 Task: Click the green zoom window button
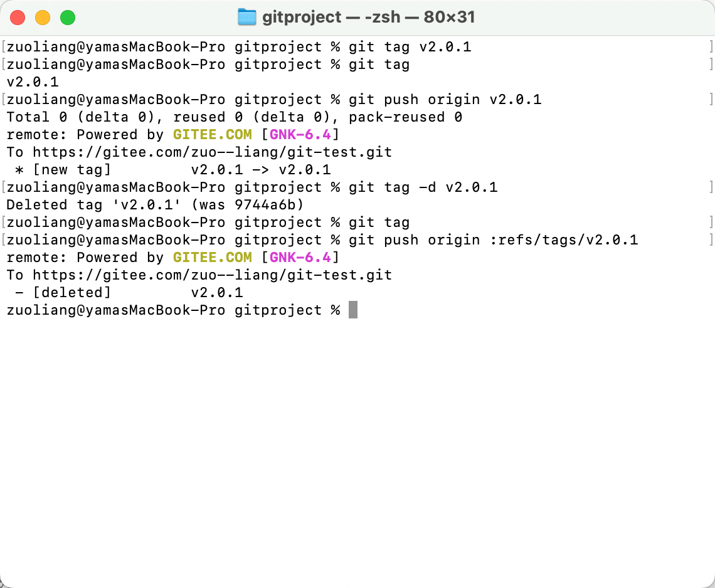tap(68, 18)
